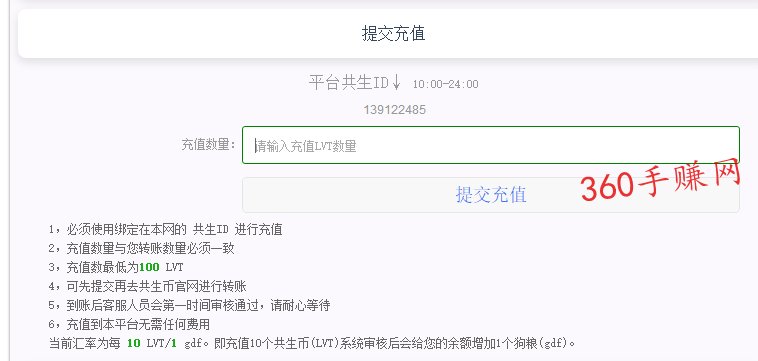Click rule 6 about no fees
Screen dimensions: 758x361
pos(129,324)
